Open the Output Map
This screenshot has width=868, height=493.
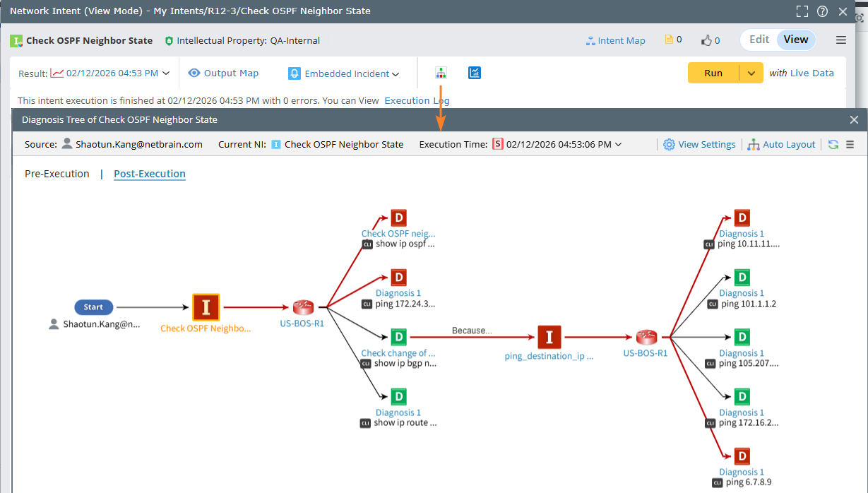point(223,73)
